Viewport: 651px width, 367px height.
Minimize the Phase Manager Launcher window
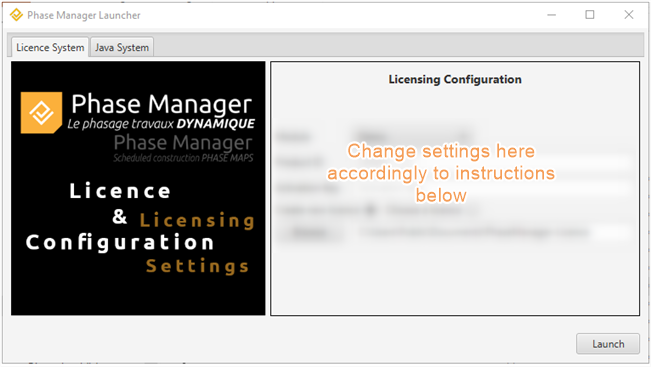pyautogui.click(x=551, y=15)
